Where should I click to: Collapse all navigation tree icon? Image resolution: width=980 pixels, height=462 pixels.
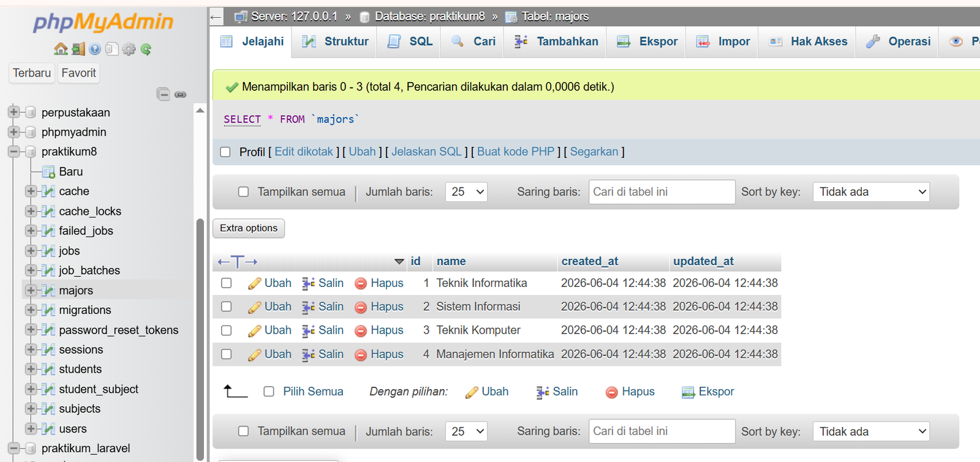point(163,94)
